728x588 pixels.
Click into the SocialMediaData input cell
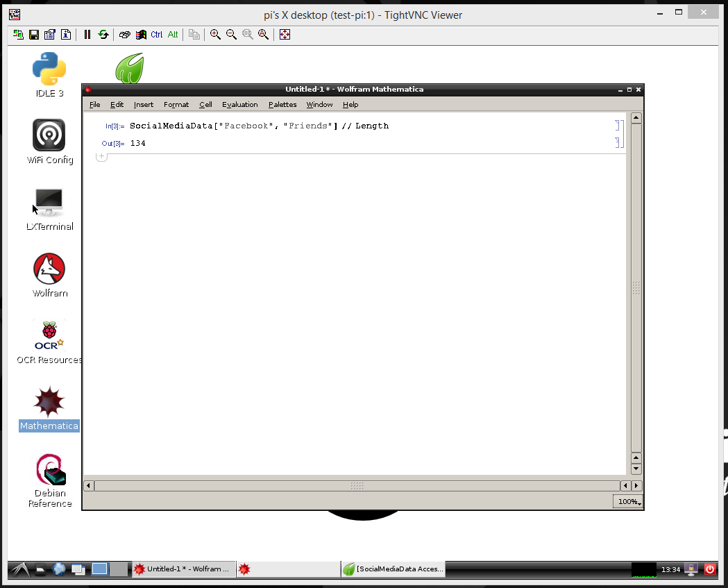[x=259, y=126]
